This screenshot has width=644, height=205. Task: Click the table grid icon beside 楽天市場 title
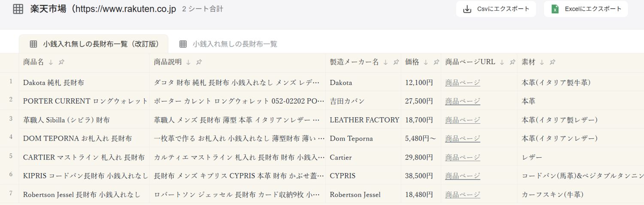tap(18, 9)
